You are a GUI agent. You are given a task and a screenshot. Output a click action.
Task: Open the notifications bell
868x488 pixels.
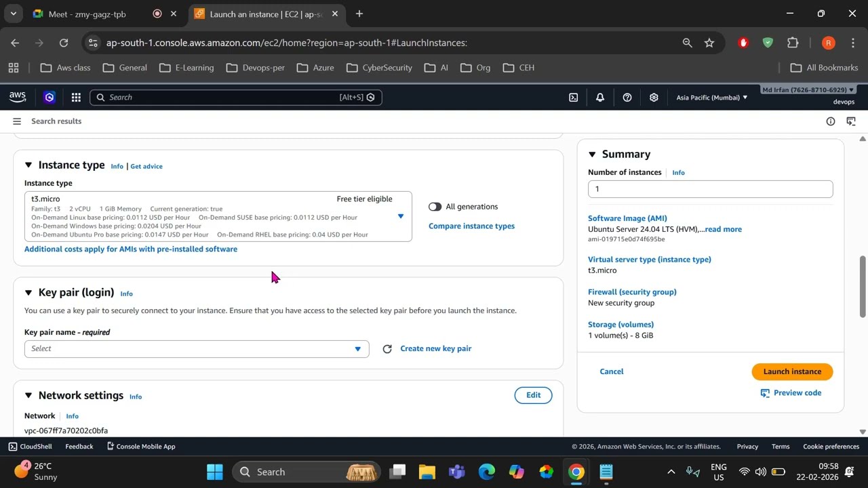pyautogui.click(x=599, y=98)
